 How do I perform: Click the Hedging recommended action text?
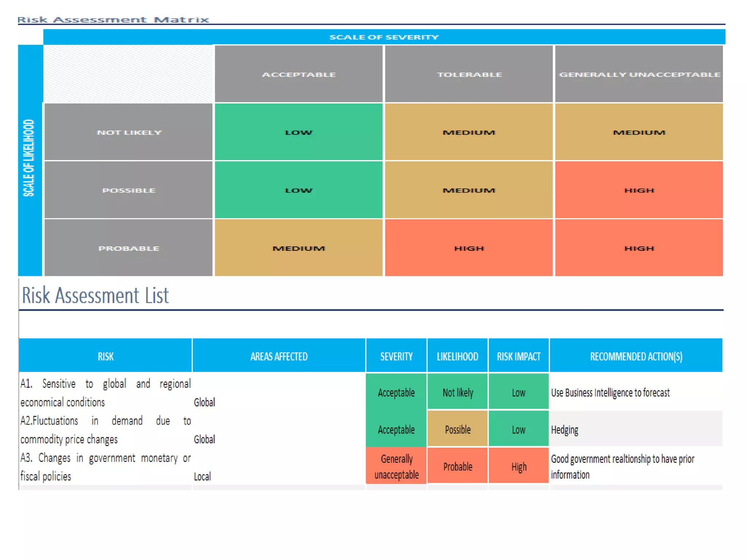point(564,430)
